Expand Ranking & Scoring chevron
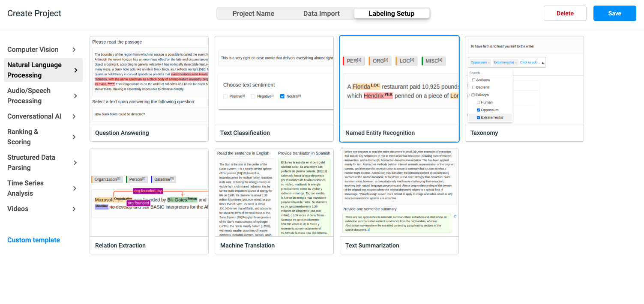The width and height of the screenshot is (644, 304). click(75, 137)
